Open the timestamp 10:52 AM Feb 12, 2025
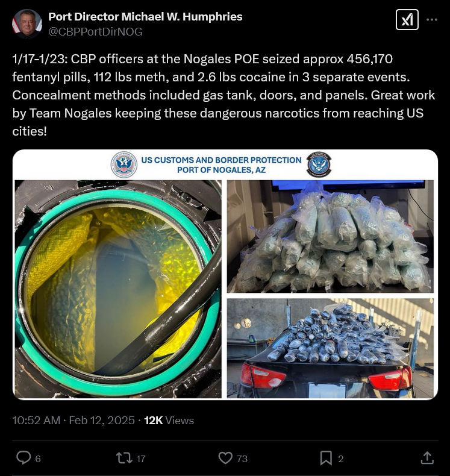Image resolution: width=450 pixels, height=476 pixels. (x=73, y=421)
